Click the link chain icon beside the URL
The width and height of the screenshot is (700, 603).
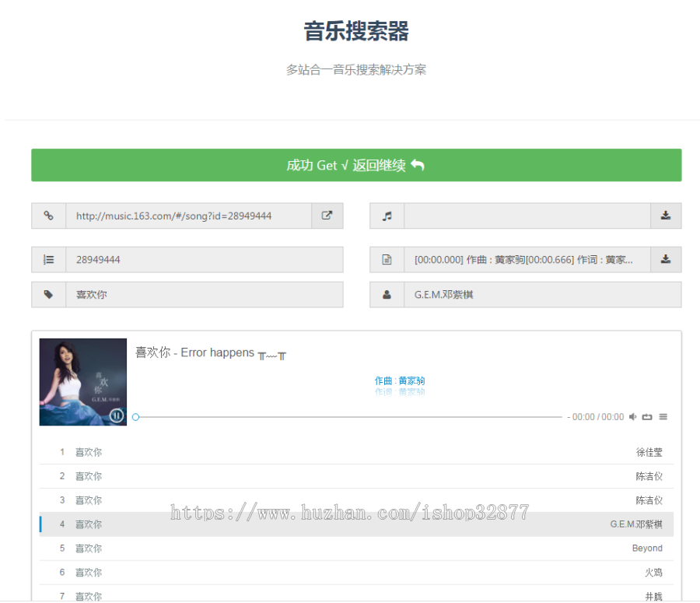[49, 216]
